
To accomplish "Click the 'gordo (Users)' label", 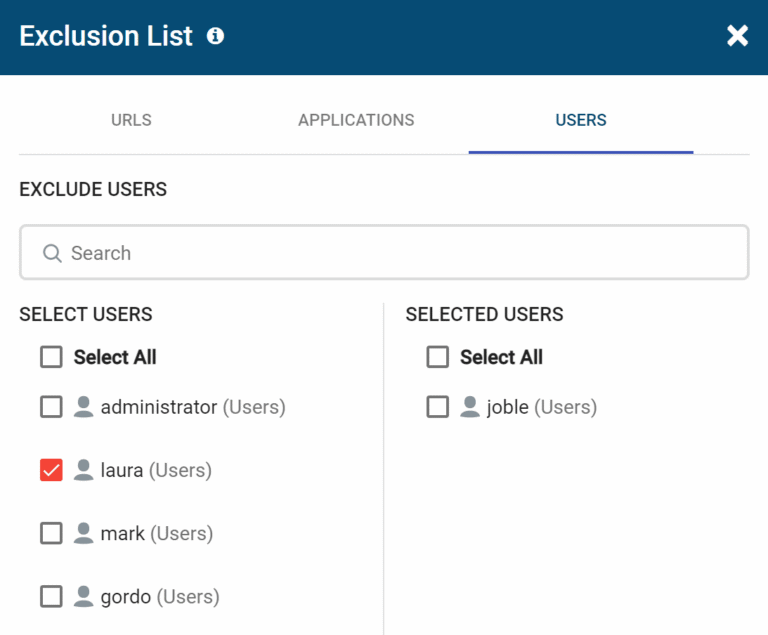I will tap(160, 597).
